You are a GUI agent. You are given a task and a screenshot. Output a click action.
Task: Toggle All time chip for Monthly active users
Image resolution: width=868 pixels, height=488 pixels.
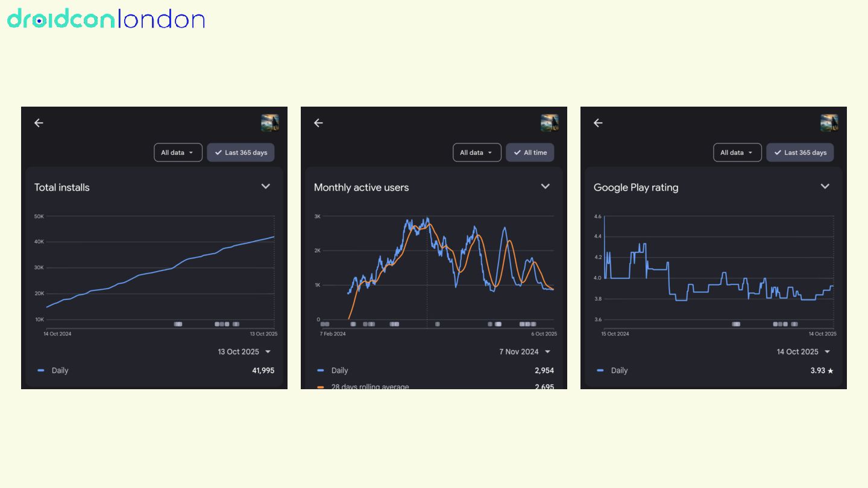[x=530, y=152]
